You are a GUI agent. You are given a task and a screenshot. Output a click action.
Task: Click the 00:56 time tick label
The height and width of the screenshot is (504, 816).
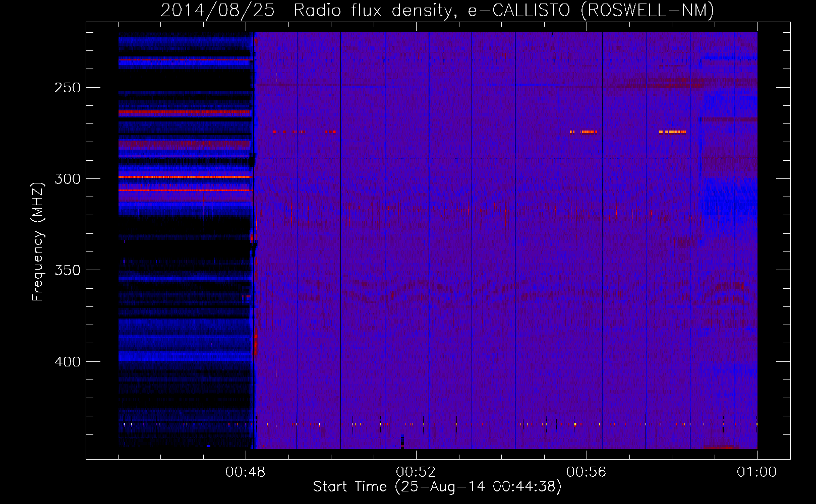tap(587, 472)
